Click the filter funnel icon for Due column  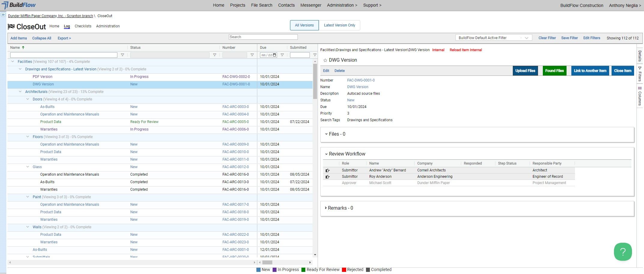282,55
